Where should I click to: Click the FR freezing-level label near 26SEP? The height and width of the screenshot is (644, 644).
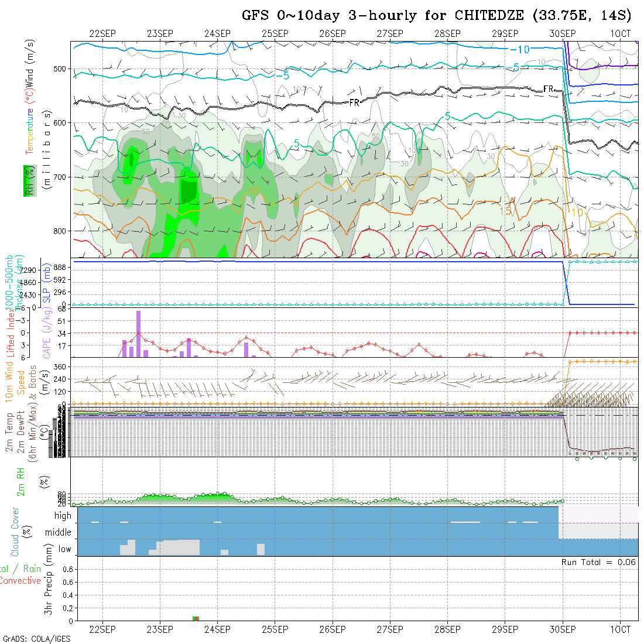[354, 102]
